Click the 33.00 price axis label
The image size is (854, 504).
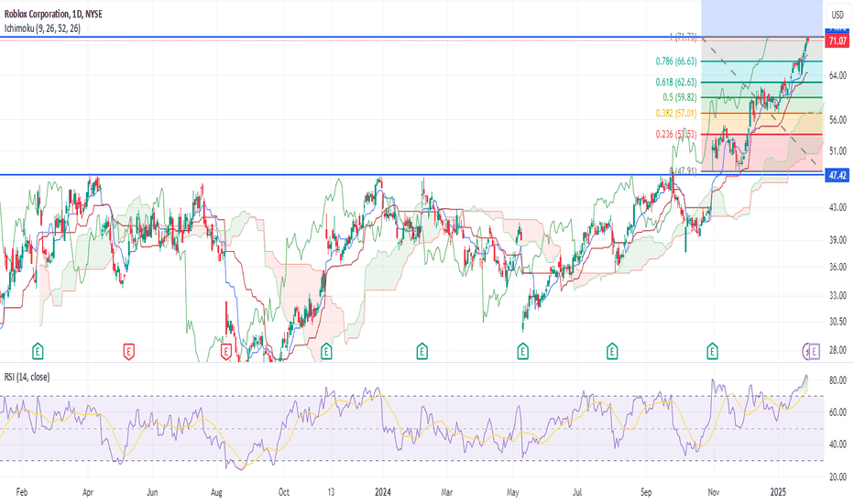click(838, 295)
